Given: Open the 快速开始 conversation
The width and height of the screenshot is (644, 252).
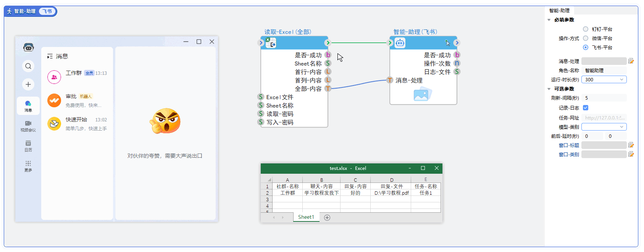Looking at the screenshot, I should point(77,124).
